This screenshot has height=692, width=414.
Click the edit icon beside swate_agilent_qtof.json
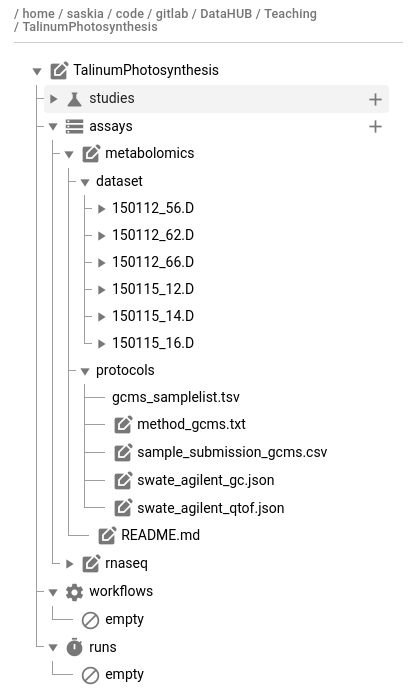coord(123,508)
